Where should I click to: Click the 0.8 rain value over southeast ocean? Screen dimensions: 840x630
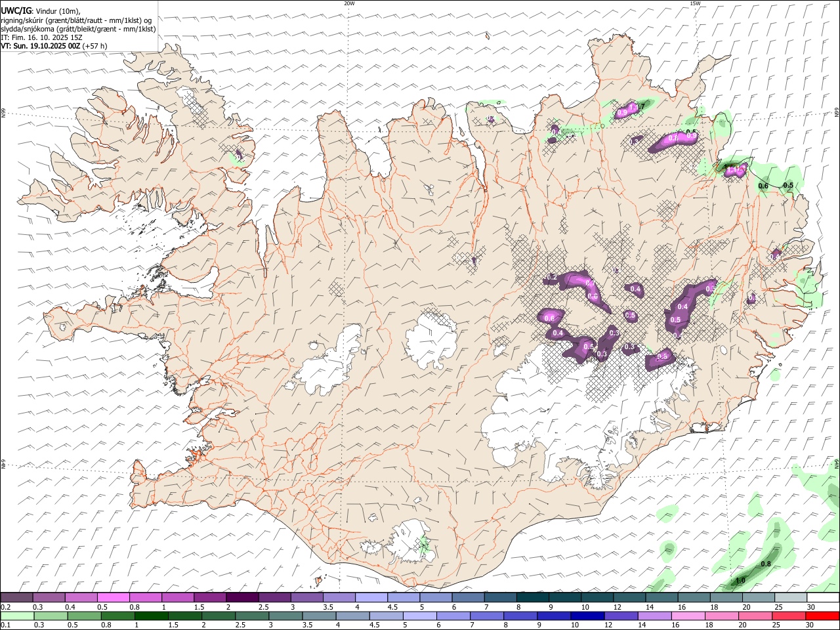pyautogui.click(x=765, y=564)
